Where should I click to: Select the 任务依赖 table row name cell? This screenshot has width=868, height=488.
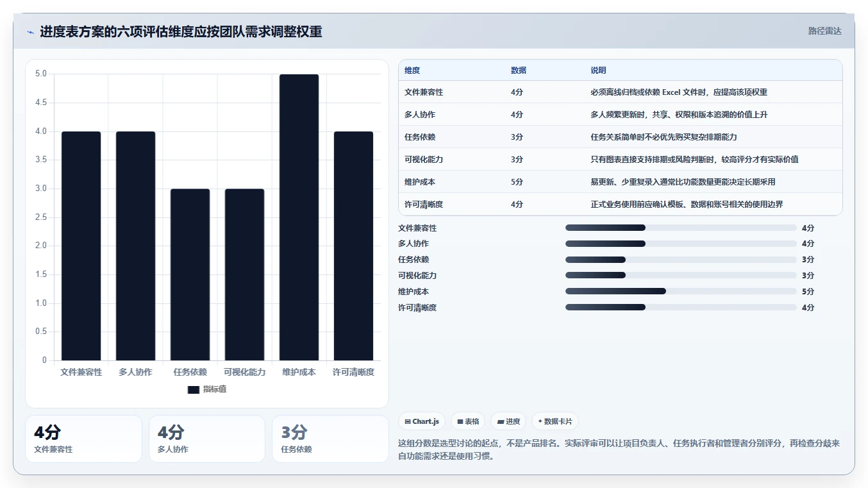click(420, 137)
